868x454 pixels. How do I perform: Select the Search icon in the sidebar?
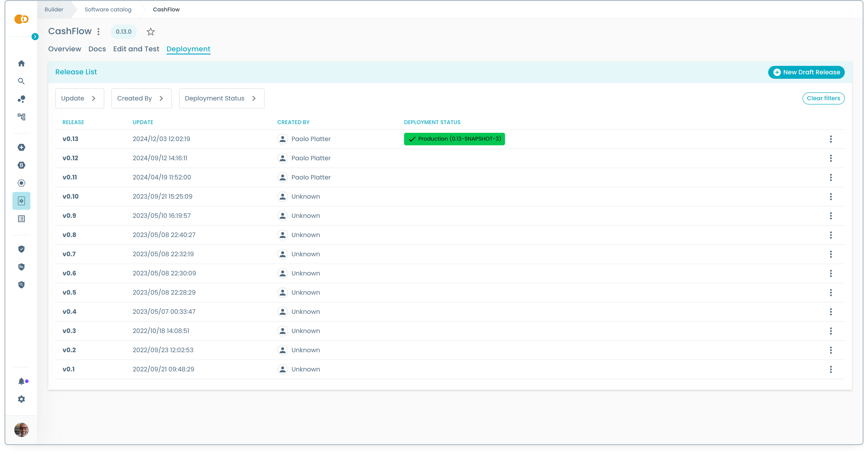21,81
